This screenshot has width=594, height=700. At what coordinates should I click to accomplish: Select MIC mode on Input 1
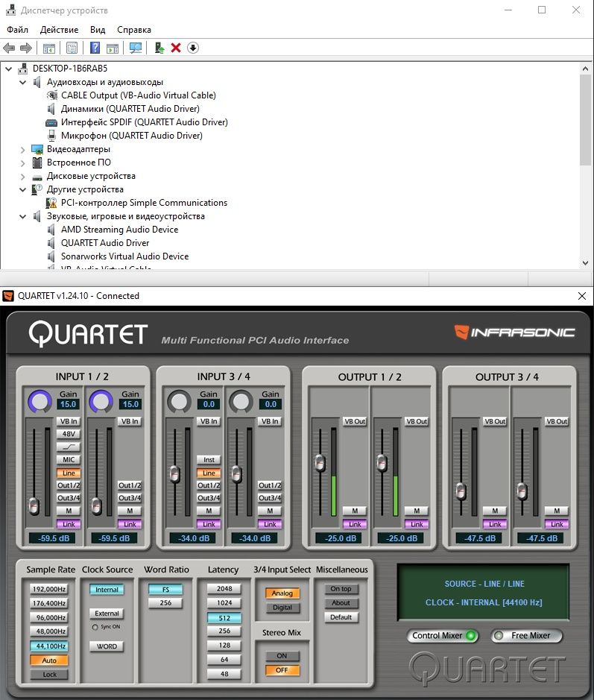pos(69,460)
